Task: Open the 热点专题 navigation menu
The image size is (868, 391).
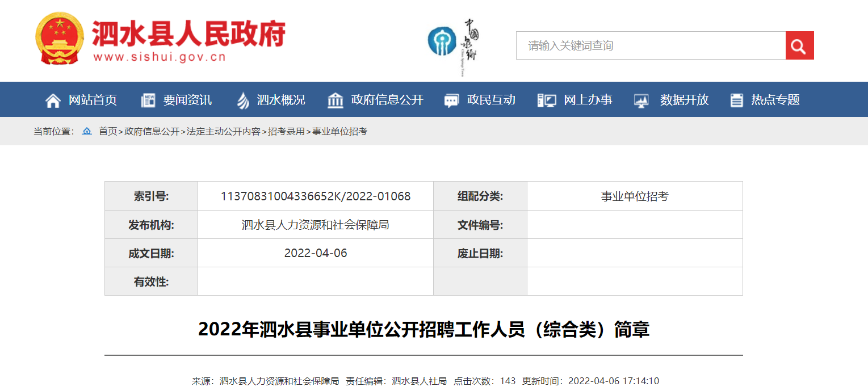Action: [775, 100]
